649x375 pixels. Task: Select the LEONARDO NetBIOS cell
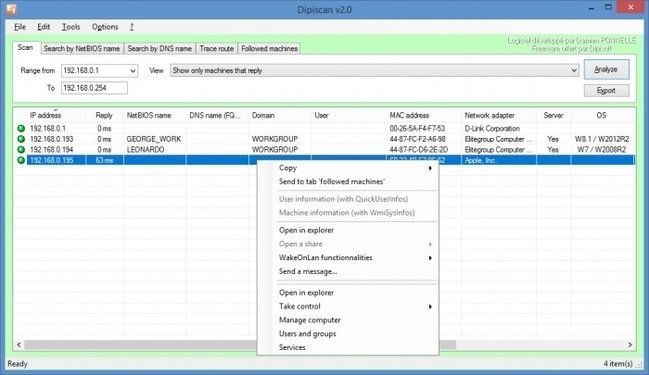145,149
